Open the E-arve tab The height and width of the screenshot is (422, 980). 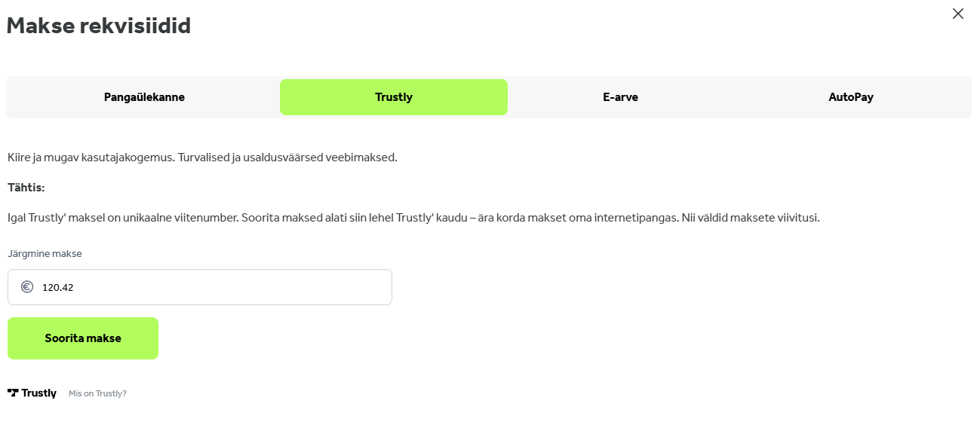tap(620, 97)
